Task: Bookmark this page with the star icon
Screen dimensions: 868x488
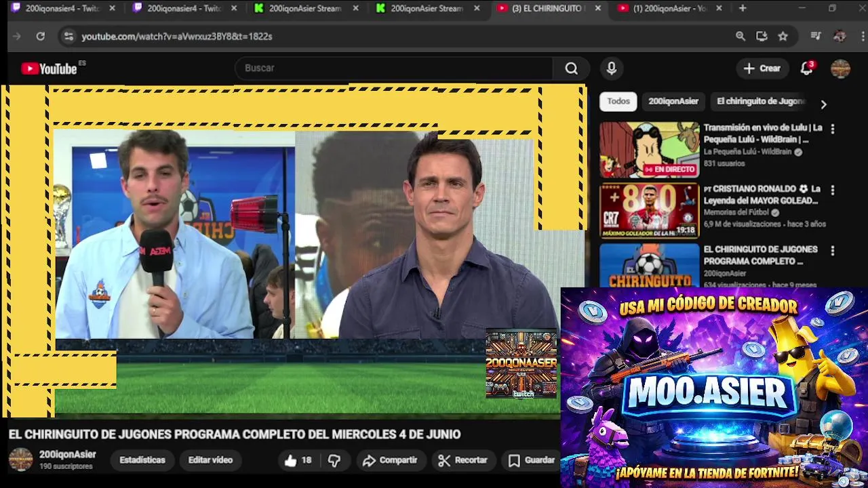Action: point(783,37)
